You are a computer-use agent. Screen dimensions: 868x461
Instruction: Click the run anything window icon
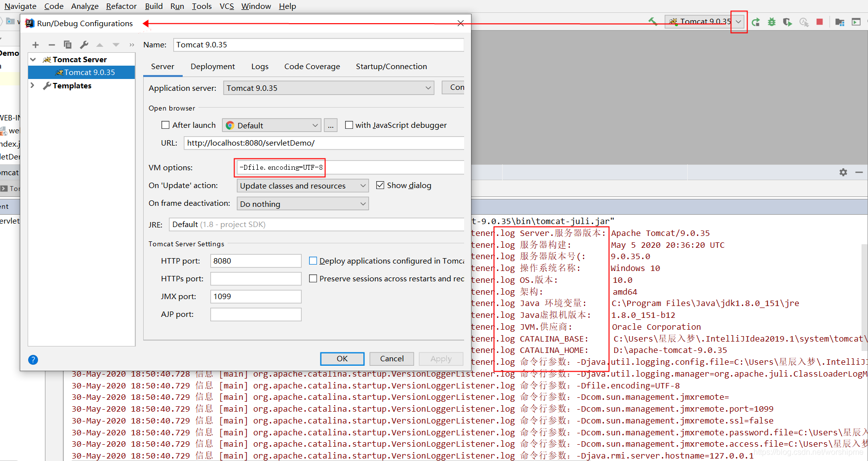[x=856, y=22]
